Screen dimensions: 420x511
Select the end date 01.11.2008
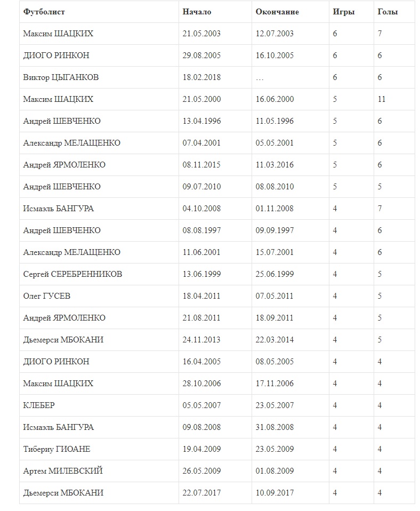pos(274,209)
